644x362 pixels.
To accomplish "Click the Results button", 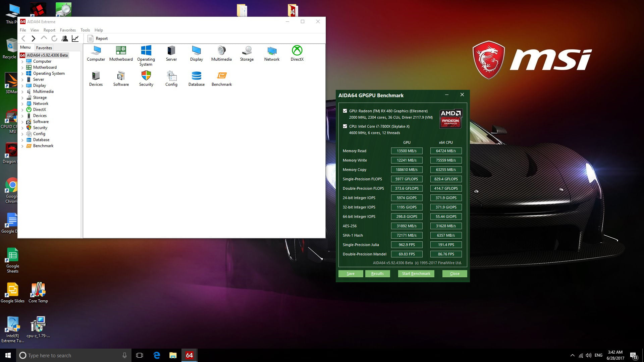I will 377,274.
